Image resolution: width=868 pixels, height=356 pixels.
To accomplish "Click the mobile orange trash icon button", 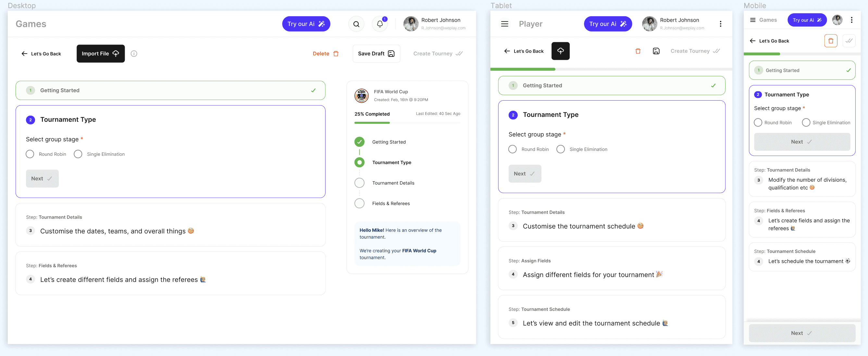I will (x=831, y=41).
